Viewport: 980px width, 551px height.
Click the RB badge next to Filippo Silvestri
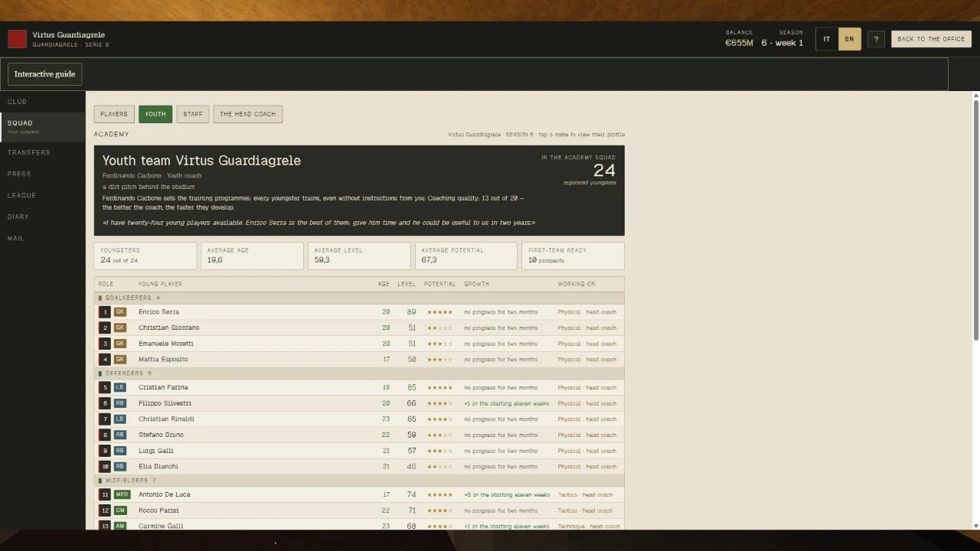[119, 403]
